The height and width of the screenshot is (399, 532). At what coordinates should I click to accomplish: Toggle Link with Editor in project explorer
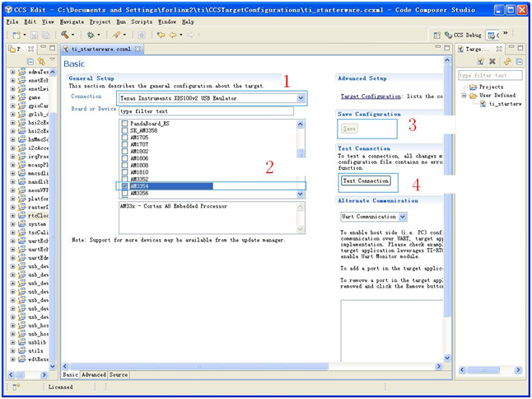41,61
